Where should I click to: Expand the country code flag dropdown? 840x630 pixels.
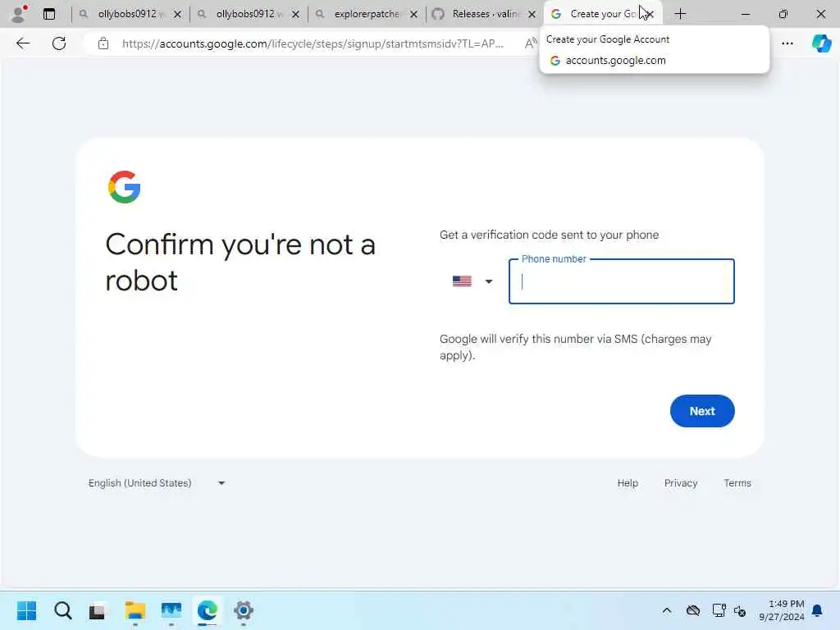coord(472,281)
